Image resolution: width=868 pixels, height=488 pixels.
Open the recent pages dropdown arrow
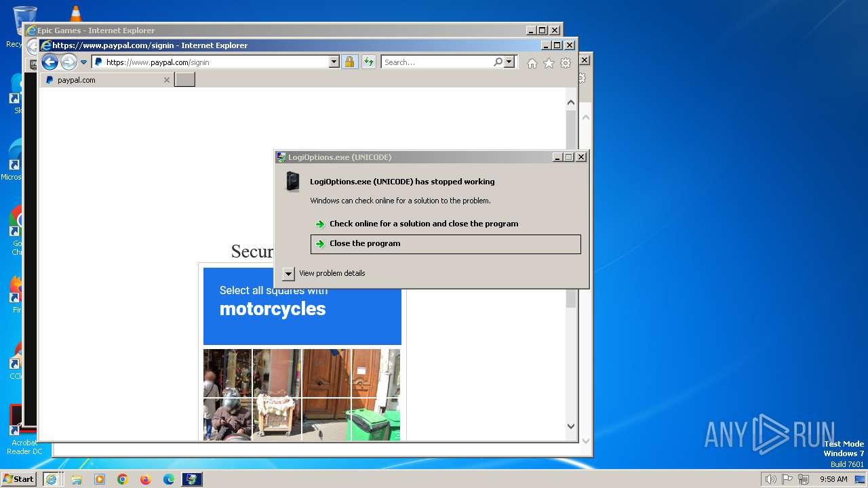point(84,62)
